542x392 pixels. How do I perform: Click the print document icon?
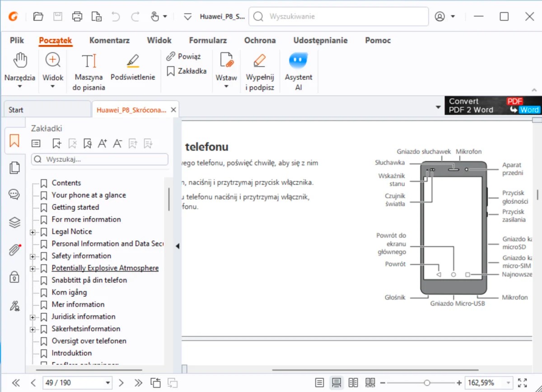(77, 16)
